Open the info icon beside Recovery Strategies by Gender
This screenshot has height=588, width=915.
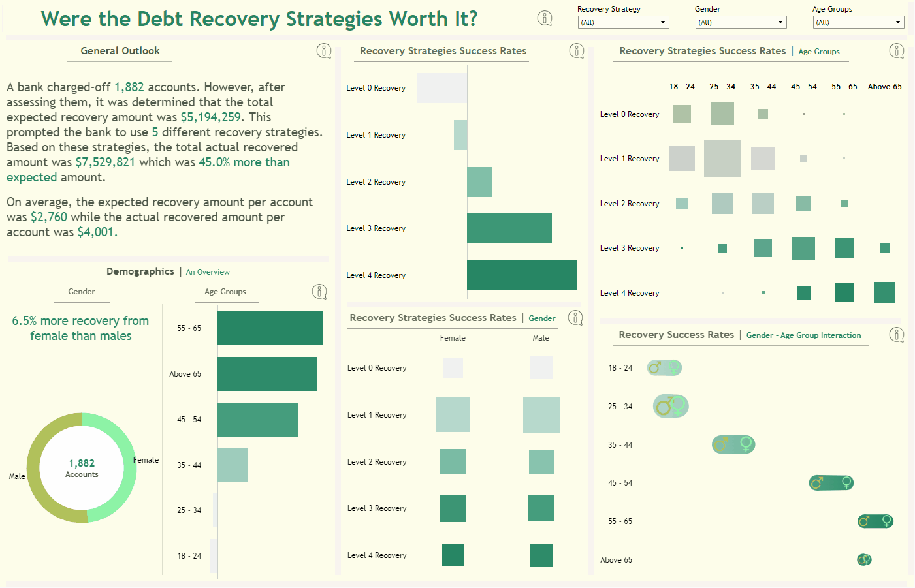point(575,318)
